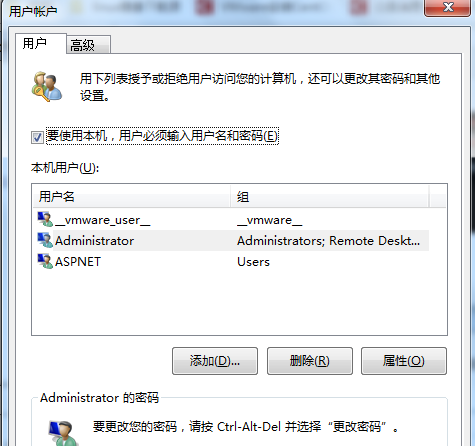Click the Administrator account icon
The width and height of the screenshot is (475, 446).
click(45, 240)
